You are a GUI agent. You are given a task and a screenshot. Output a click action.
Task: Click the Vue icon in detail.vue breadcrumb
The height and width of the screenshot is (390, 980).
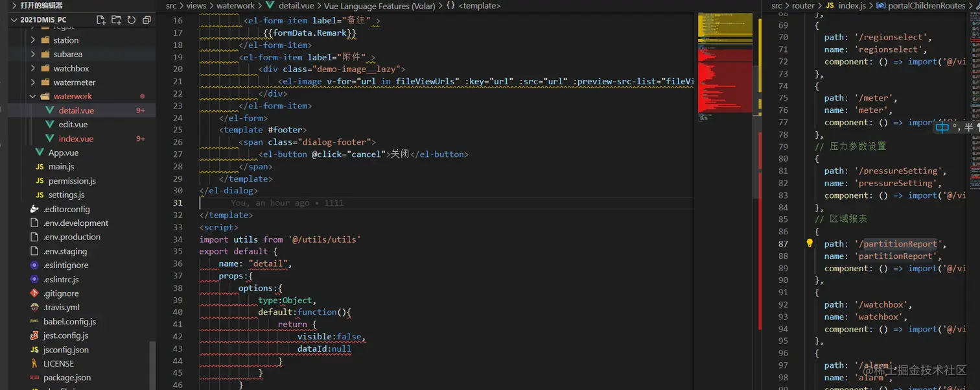[x=270, y=6]
